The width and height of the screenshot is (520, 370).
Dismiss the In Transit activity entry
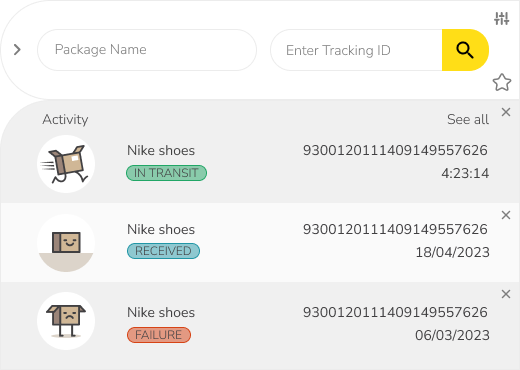click(506, 112)
